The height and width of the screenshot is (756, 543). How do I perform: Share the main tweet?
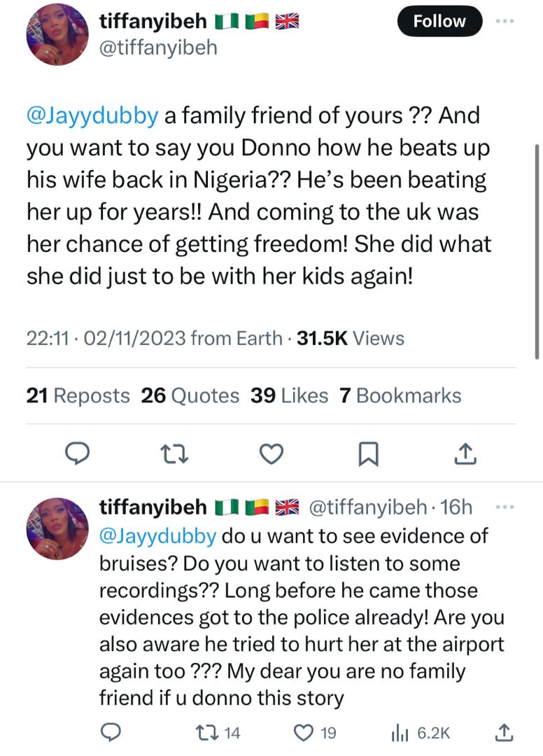pos(465,455)
